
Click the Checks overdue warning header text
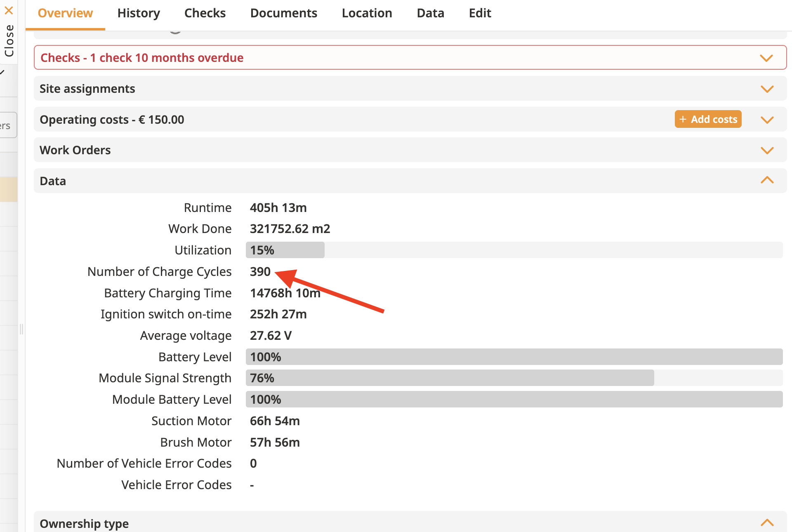pos(142,58)
